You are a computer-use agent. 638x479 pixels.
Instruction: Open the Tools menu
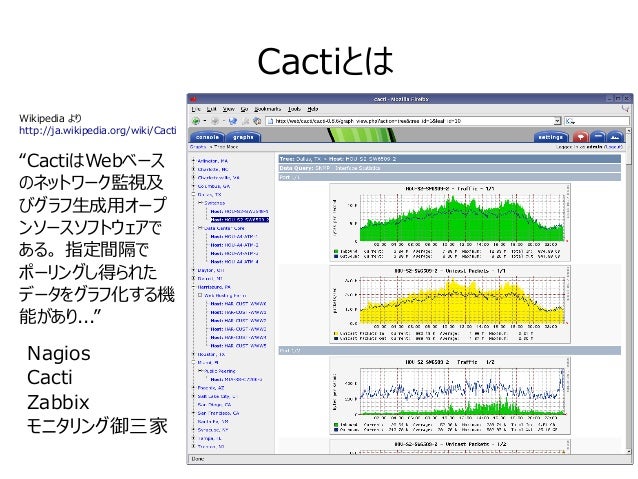[294, 109]
